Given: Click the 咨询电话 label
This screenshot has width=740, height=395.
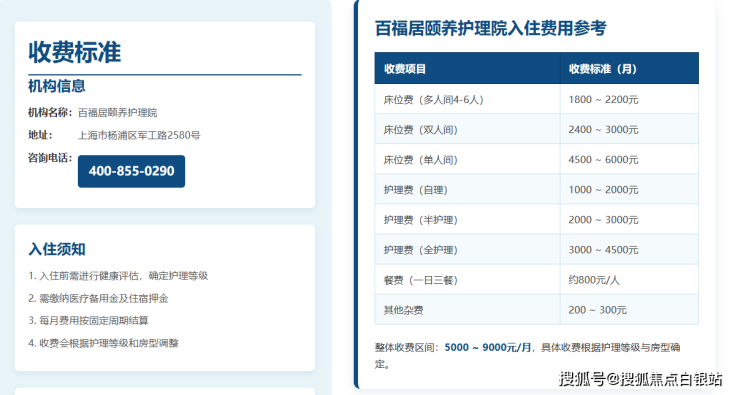Looking at the screenshot, I should click(50, 158).
